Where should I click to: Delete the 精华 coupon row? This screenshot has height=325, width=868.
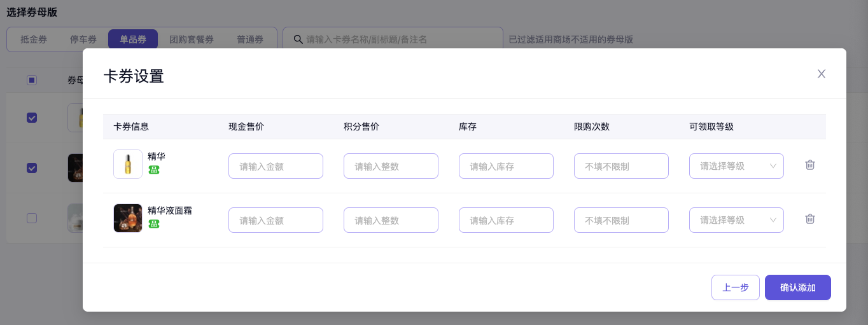pos(809,165)
